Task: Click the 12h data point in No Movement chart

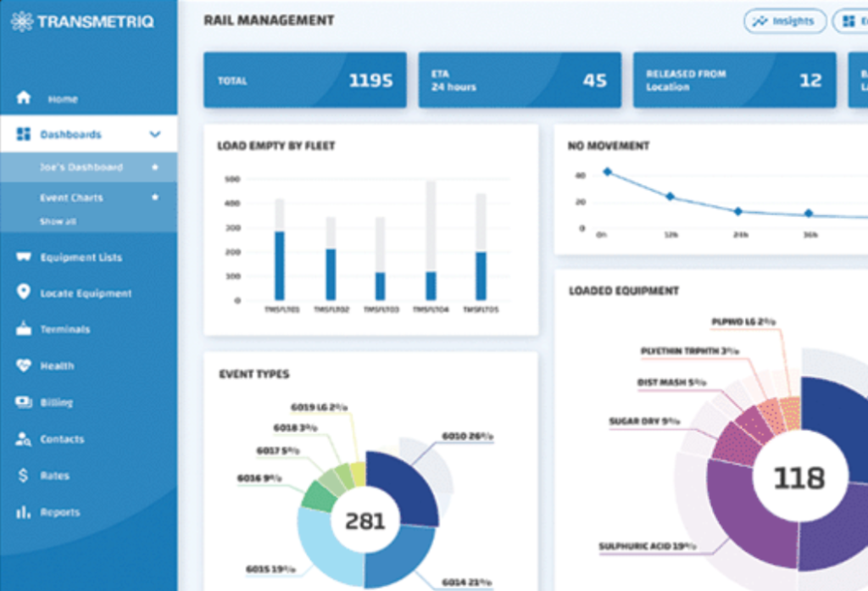Action: (x=670, y=197)
